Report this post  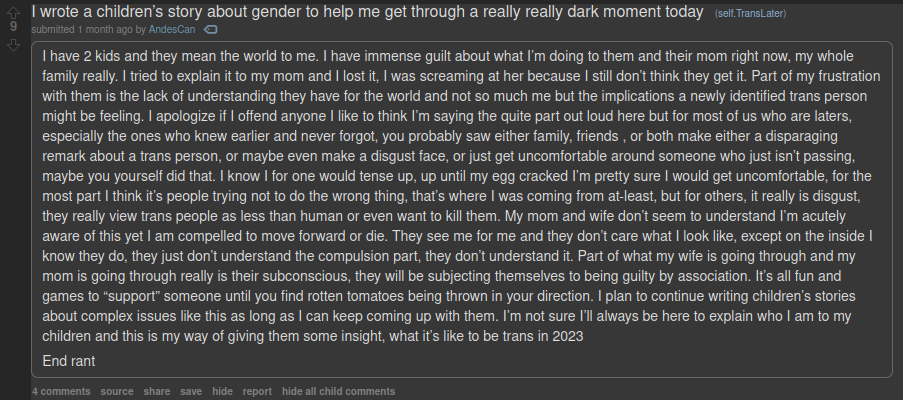click(257, 391)
